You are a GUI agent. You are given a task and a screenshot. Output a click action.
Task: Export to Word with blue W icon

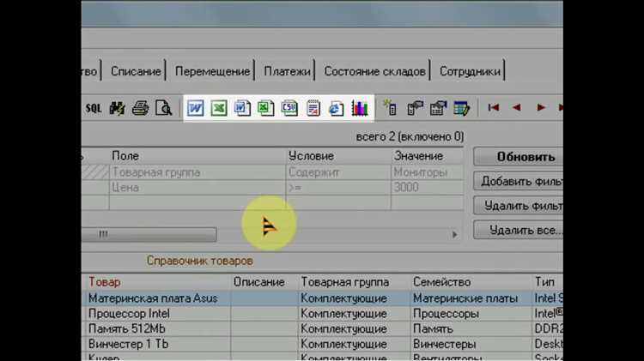click(x=196, y=108)
